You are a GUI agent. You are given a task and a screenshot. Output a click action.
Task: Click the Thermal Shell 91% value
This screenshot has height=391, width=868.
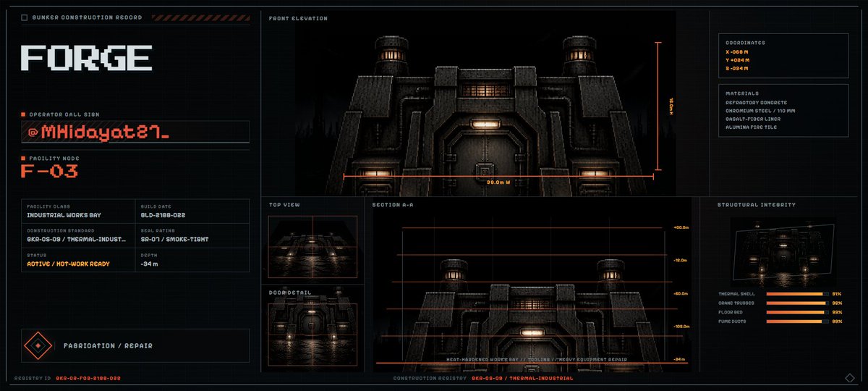click(x=837, y=294)
